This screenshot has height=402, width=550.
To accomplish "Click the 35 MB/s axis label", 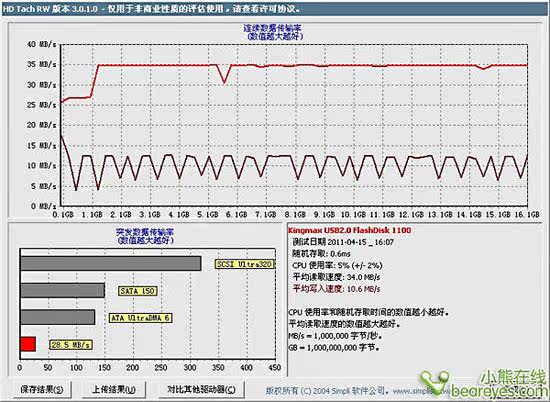I will coord(42,65).
